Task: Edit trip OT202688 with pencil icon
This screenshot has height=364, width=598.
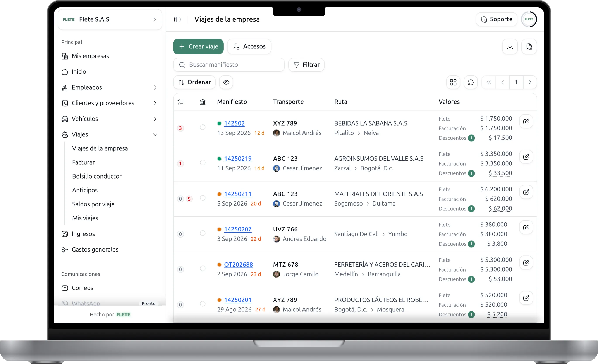Action: pos(526,263)
